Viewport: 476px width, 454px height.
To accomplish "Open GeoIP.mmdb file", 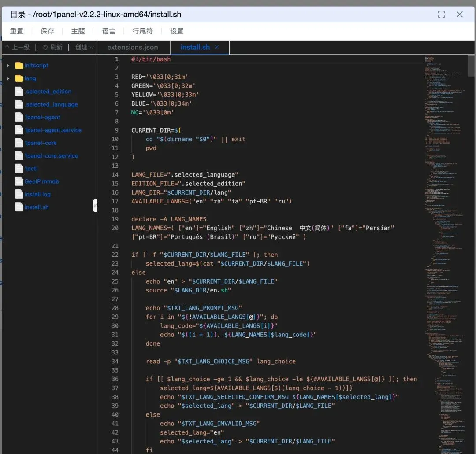I will [x=42, y=181].
